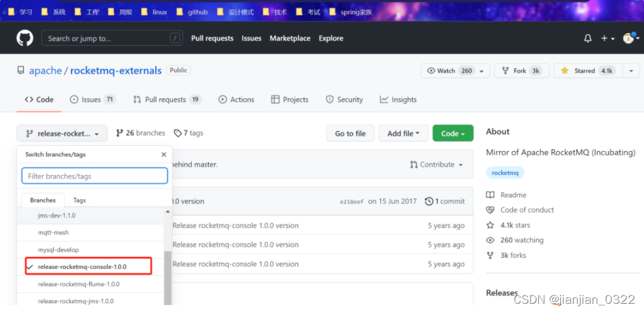Open the 工作 bookmarks folder
Image resolution: width=644 pixels, height=312 pixels.
click(x=87, y=12)
